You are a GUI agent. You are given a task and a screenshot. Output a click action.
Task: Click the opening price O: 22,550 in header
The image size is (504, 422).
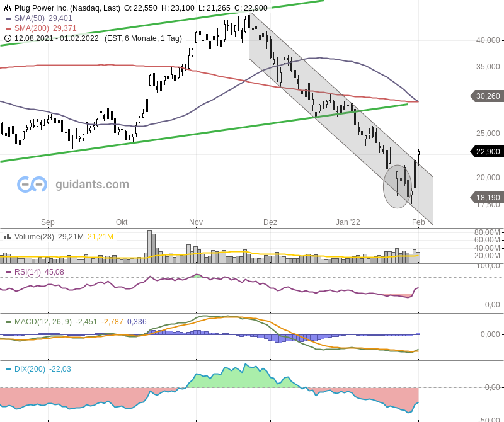(x=140, y=8)
